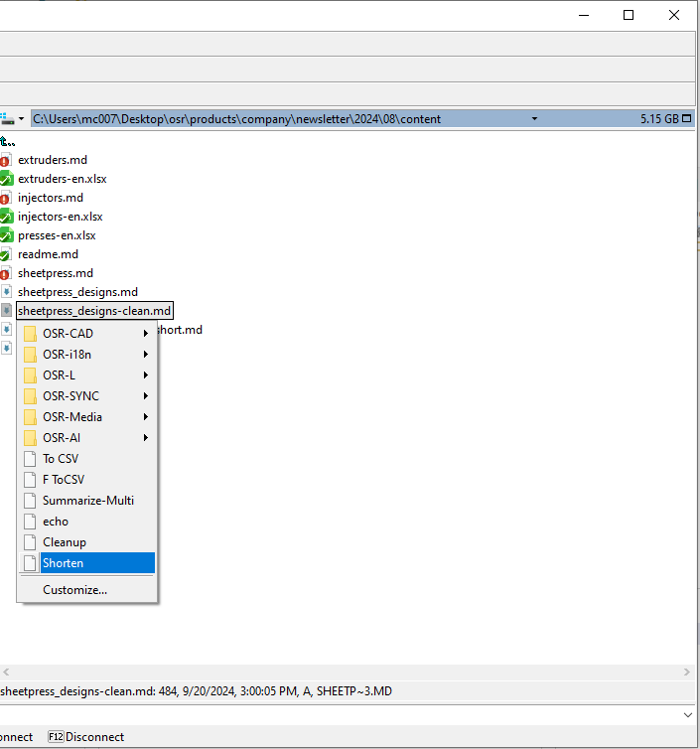
Task: Expand the OSR-SYNC submenu arrow
Action: click(146, 396)
